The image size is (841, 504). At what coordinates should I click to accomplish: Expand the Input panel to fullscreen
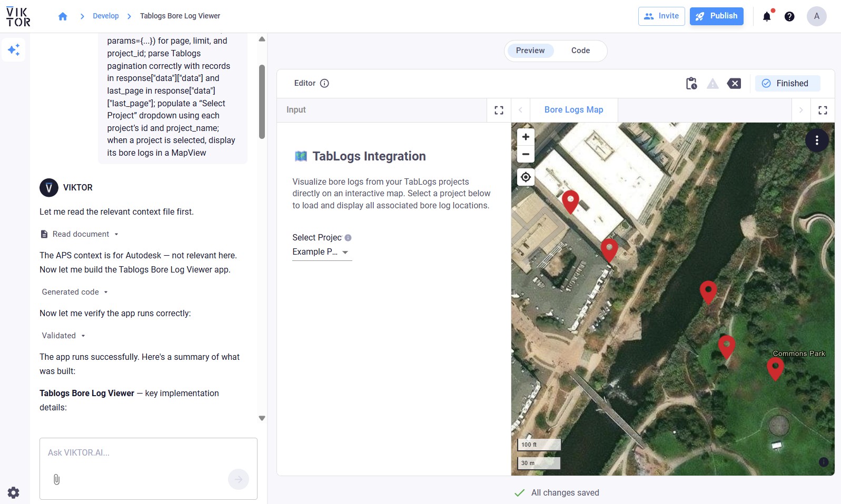(x=499, y=110)
